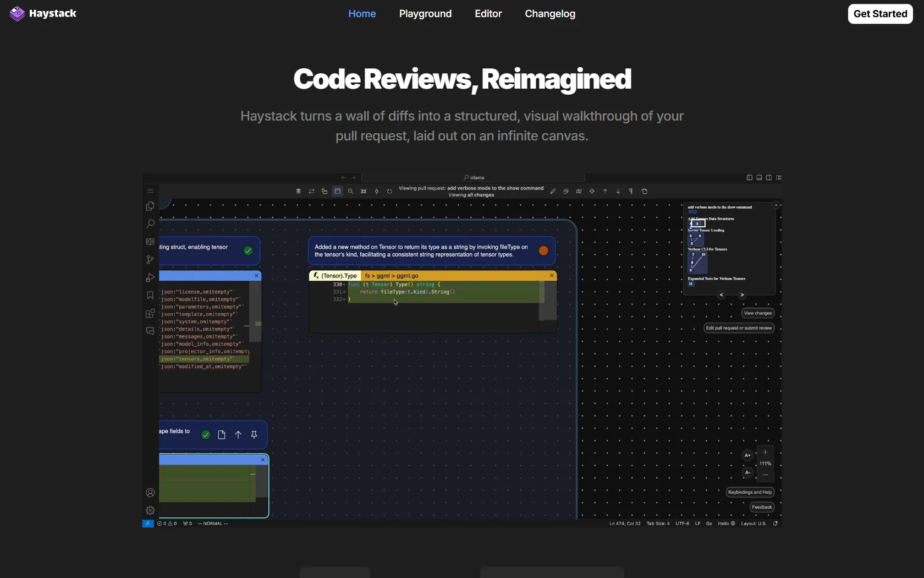Go to next step with > button
This screenshot has width=924, height=578.
742,295
